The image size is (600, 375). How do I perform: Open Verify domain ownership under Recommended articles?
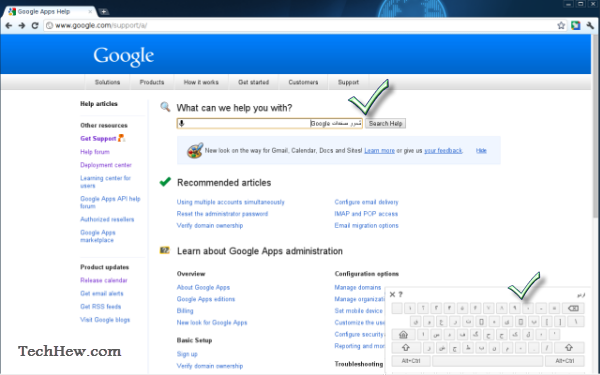click(x=210, y=225)
